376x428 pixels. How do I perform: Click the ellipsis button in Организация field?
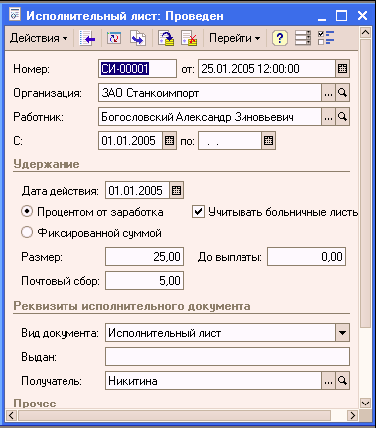[328, 93]
